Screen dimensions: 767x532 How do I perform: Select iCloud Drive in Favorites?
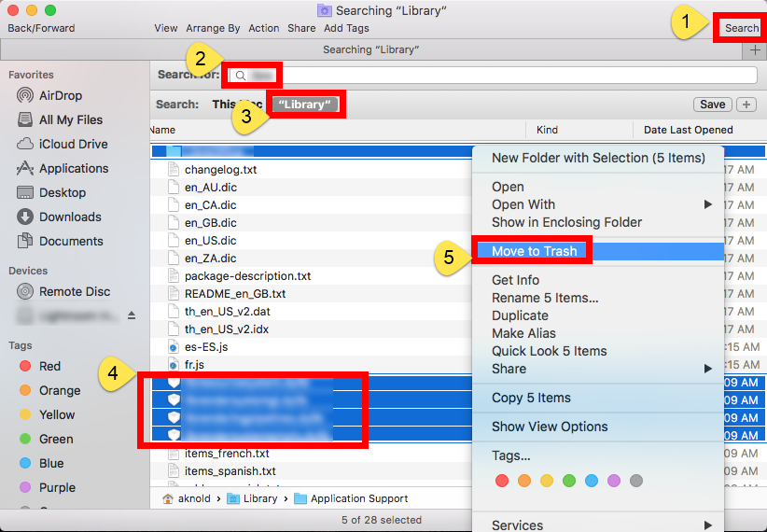coord(73,144)
